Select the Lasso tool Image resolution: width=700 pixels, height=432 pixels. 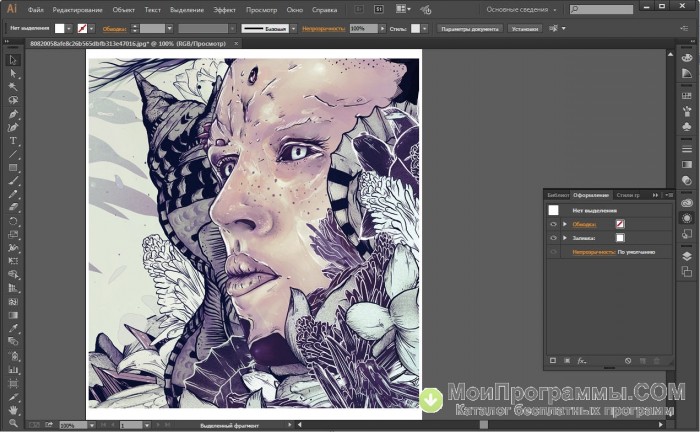13,100
